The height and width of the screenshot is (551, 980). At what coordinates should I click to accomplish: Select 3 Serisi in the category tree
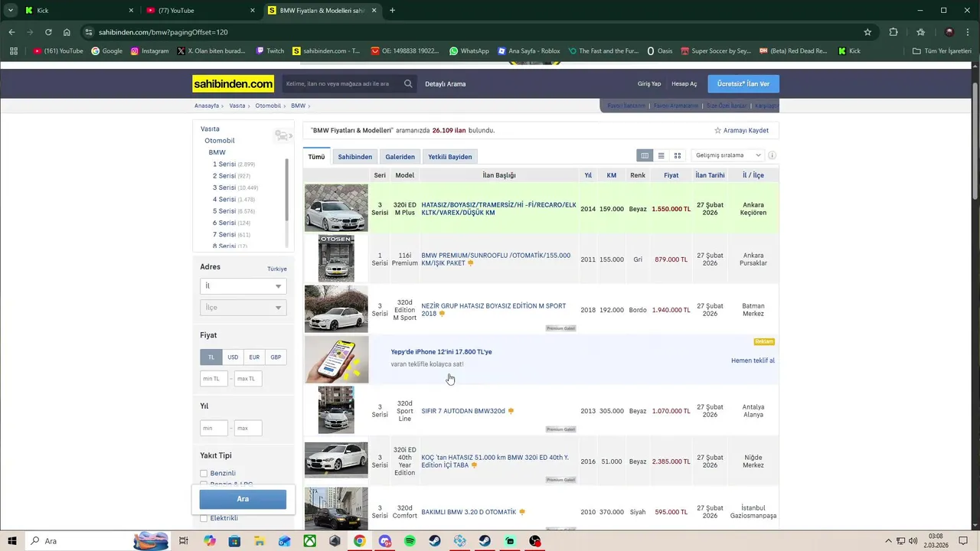[224, 187]
